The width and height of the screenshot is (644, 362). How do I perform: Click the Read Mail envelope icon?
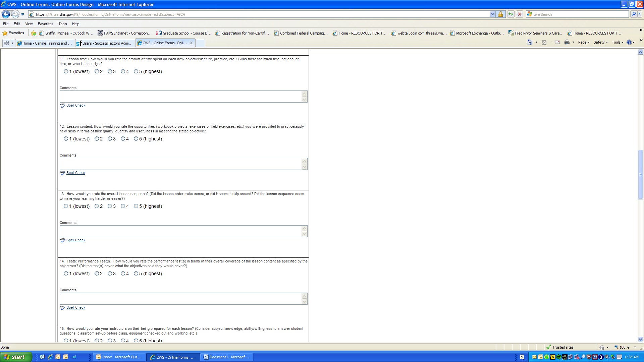(557, 42)
